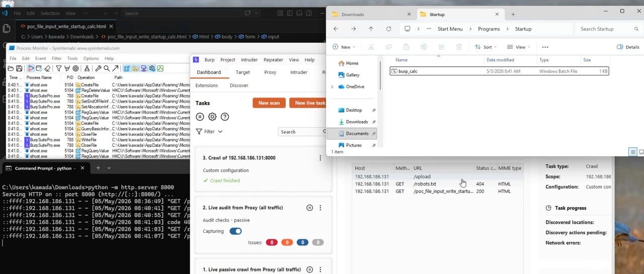
Task: Open the Discover sub-tab in Burp Dashboard
Action: pos(239,85)
